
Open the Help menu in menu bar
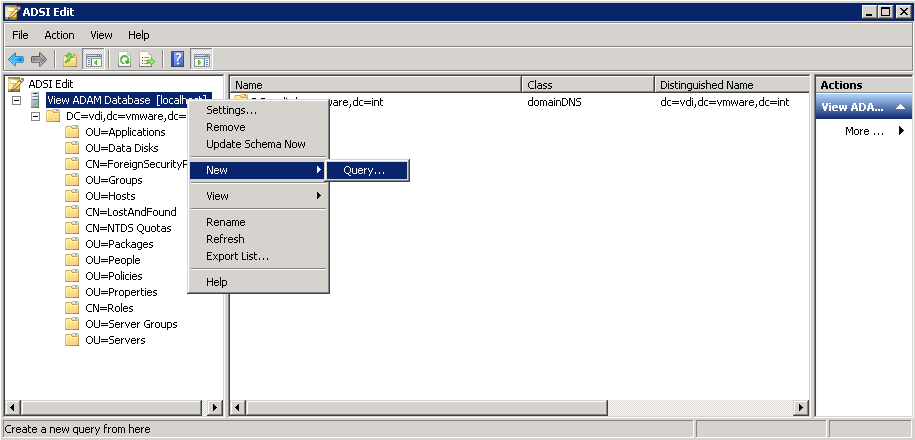(139, 35)
